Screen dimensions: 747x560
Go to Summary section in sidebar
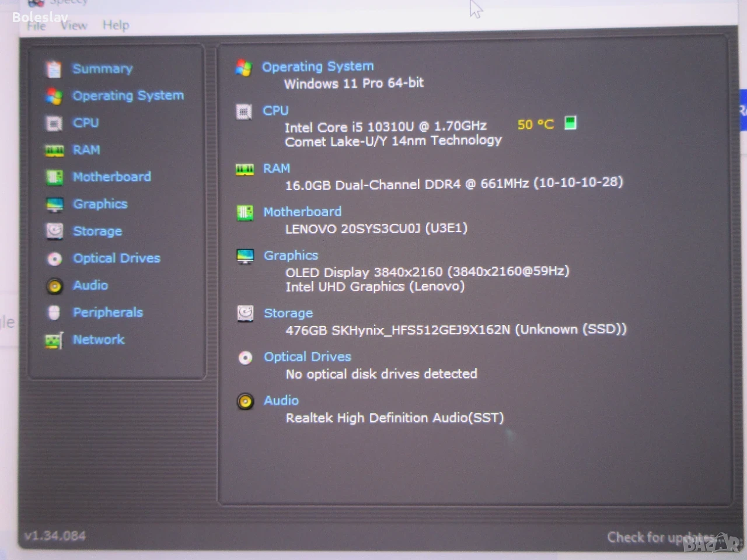[103, 69]
